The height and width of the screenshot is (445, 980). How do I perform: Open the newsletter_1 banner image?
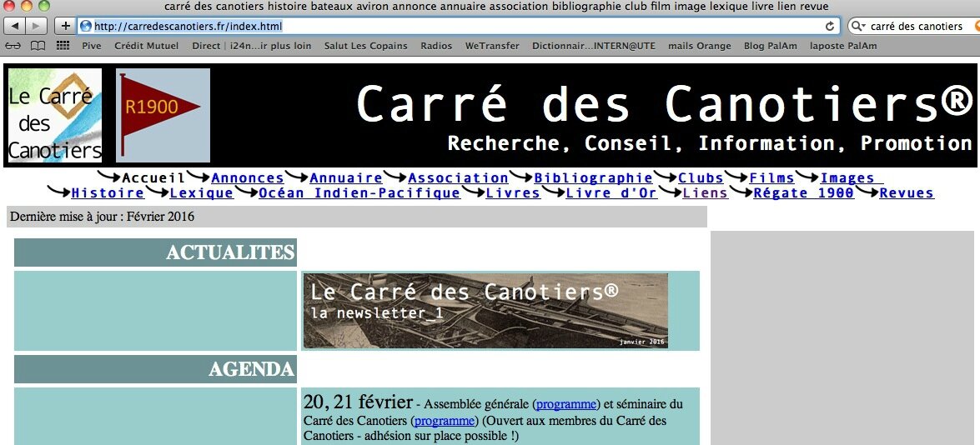[x=485, y=311]
